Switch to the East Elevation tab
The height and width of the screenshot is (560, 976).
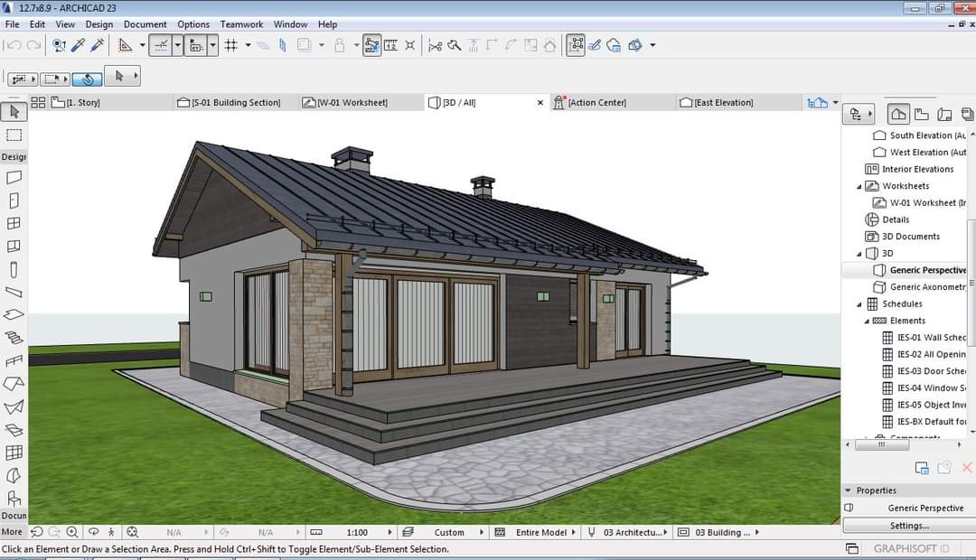722,103
